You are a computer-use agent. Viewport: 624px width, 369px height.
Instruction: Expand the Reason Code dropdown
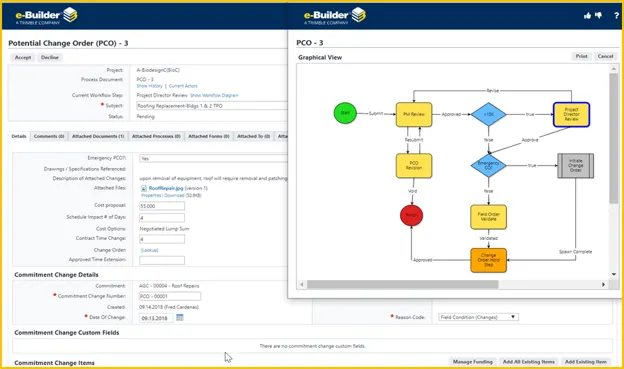click(x=478, y=317)
